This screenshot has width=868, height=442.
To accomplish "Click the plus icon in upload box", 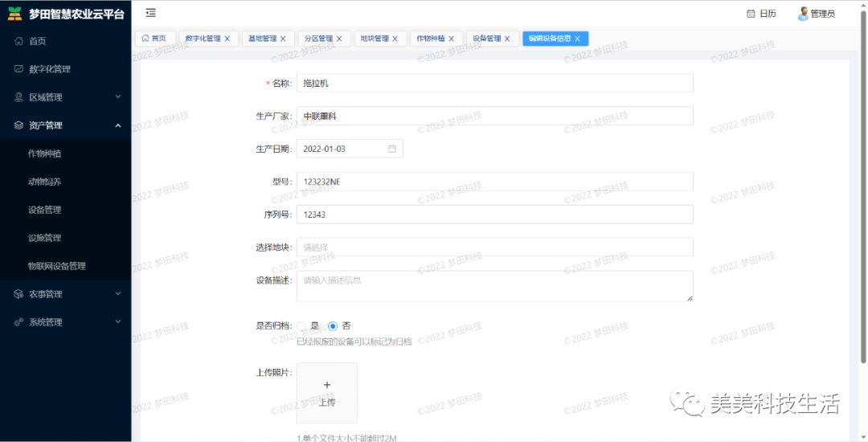I will pyautogui.click(x=326, y=384).
